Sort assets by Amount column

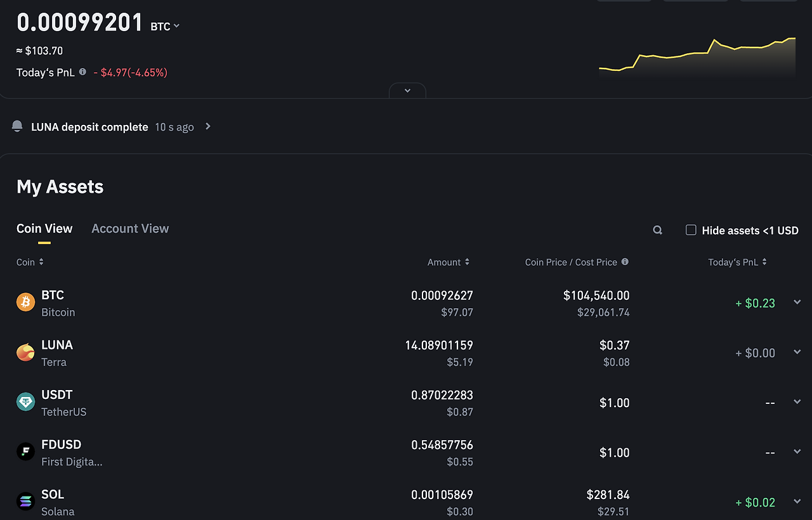(449, 262)
